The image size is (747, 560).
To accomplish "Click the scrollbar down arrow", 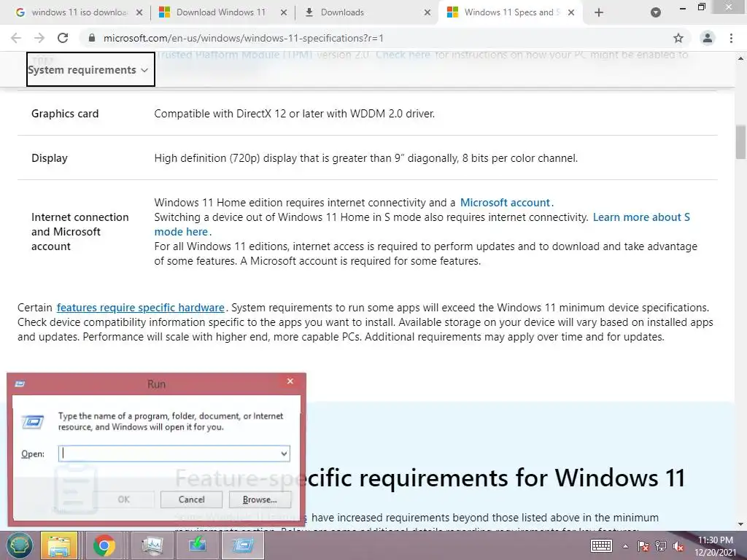I will point(740,525).
